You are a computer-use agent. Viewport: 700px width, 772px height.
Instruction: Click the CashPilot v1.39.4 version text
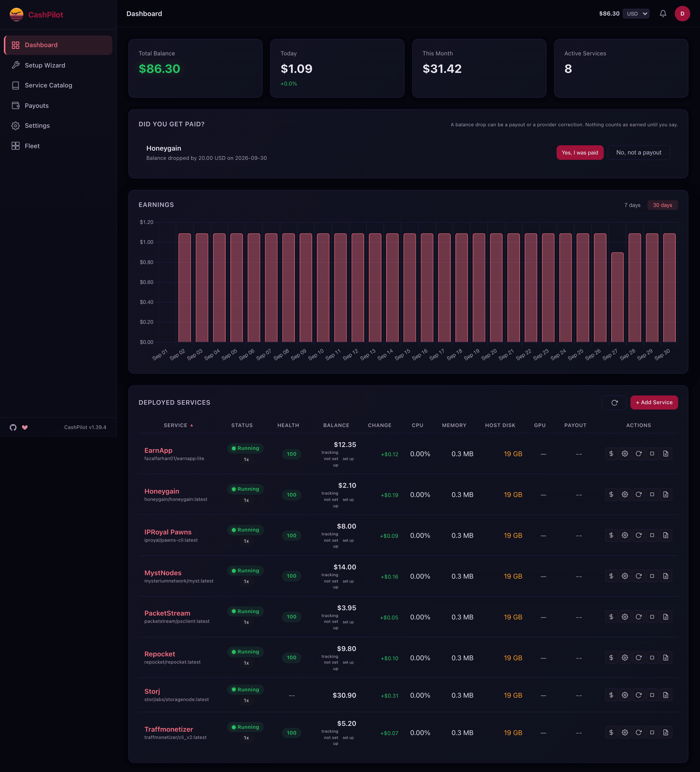click(85, 427)
